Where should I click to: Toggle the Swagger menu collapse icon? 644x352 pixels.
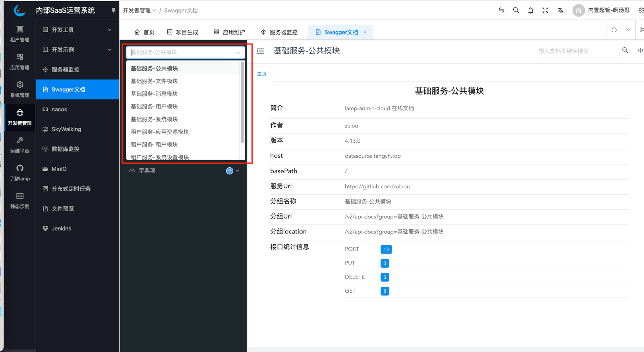point(260,51)
